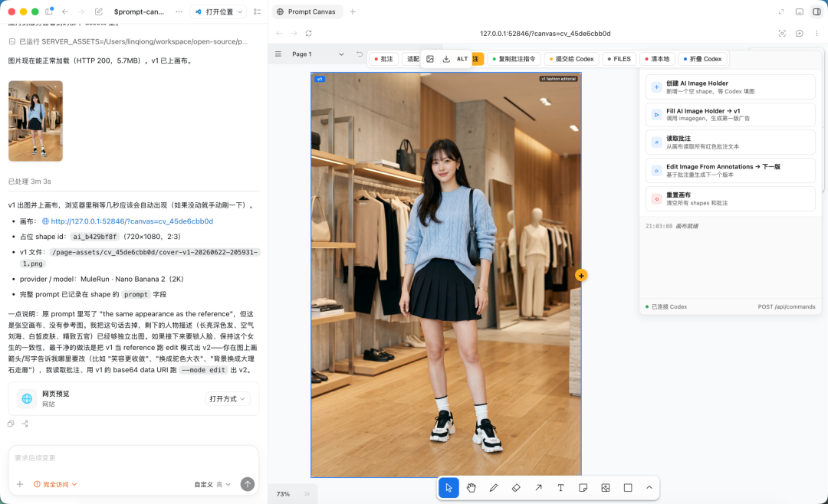Toggle the 折叠 Codex panel button
This screenshot has height=504, width=828.
point(702,59)
